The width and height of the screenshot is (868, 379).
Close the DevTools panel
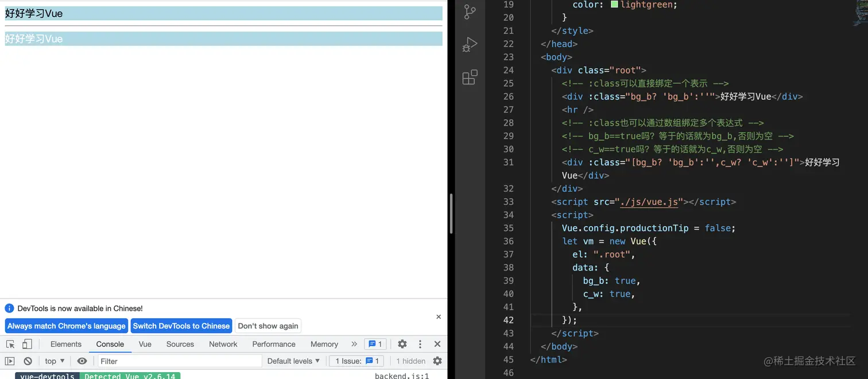437,344
